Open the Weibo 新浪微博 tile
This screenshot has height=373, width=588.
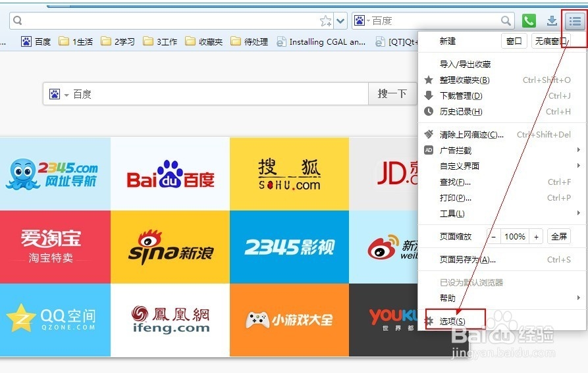(384, 247)
